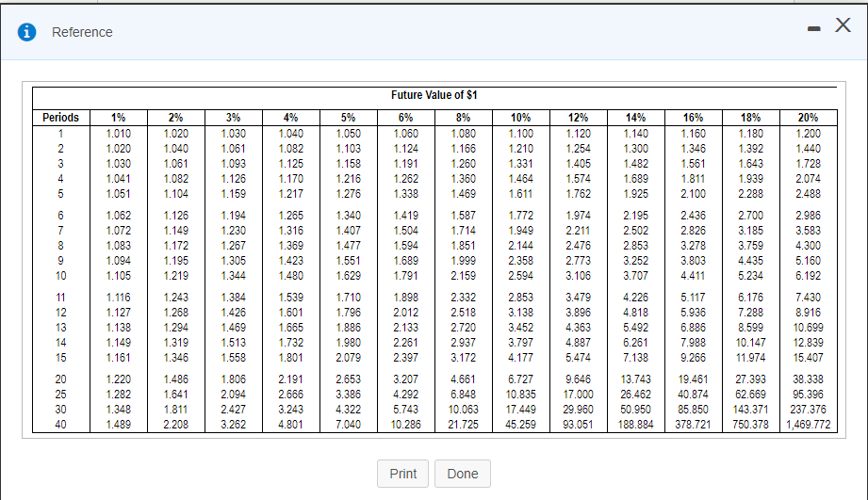The height and width of the screenshot is (500, 868).
Task: Select value 15.407 in the 20% column
Action: pos(809,358)
